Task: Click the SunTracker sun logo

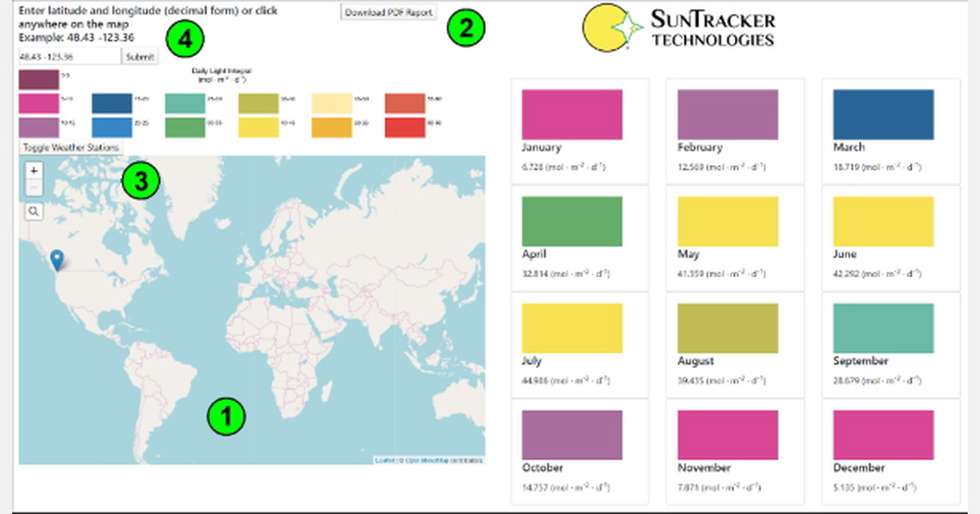Action: tap(604, 27)
